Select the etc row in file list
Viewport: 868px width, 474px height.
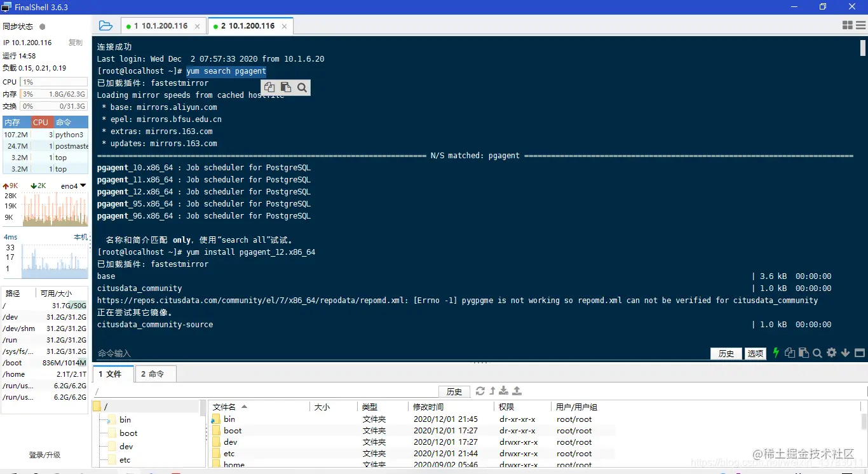[x=413, y=454]
